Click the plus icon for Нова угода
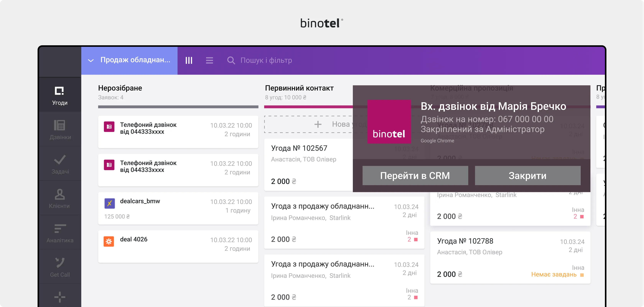The width and height of the screenshot is (644, 307). click(318, 124)
